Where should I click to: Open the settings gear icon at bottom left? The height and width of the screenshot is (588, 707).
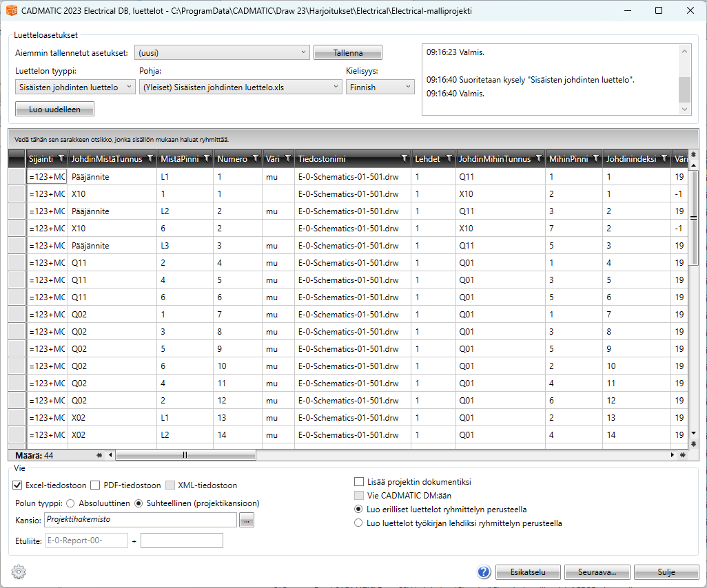(19, 571)
